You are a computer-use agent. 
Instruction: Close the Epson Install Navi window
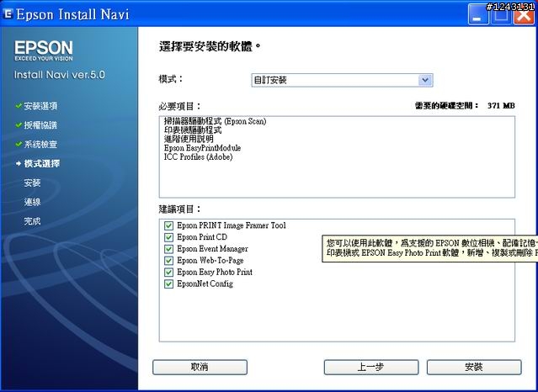point(524,15)
